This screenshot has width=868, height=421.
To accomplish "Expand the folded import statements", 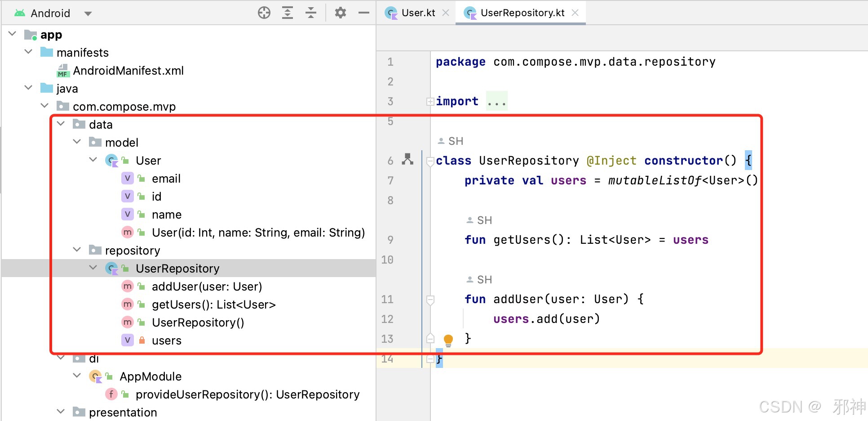I will click(430, 101).
